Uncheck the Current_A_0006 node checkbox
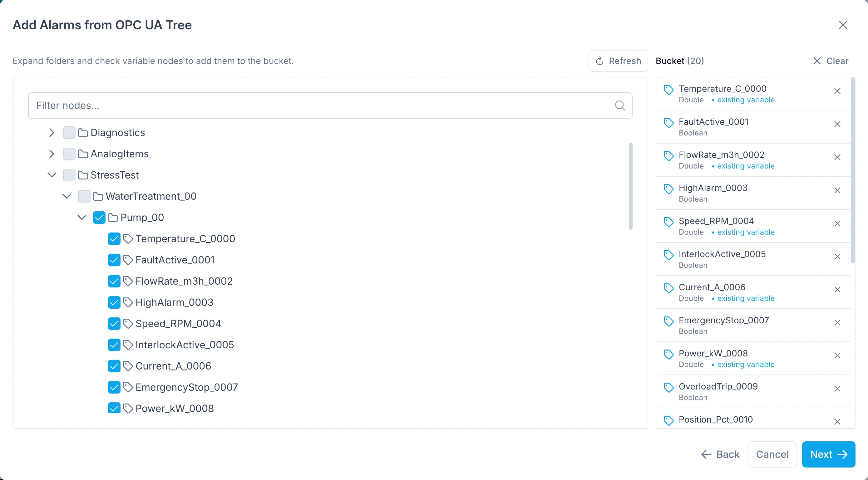The height and width of the screenshot is (480, 868). pyautogui.click(x=114, y=366)
